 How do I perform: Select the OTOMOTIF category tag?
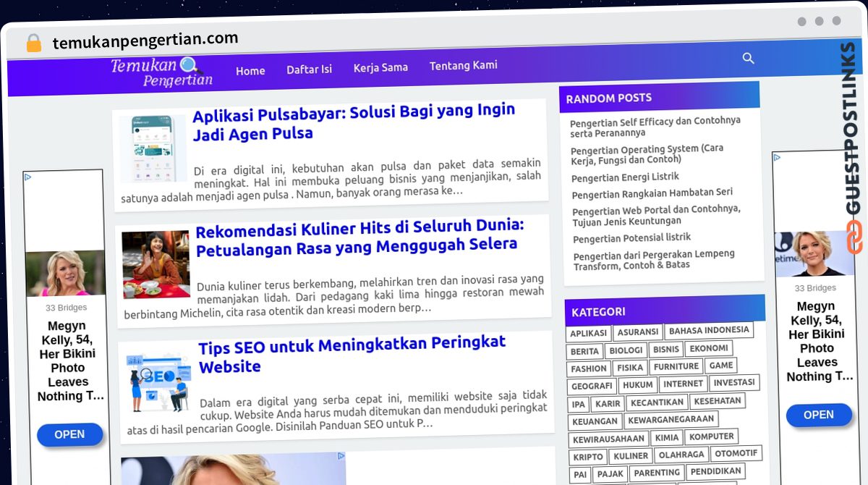[x=736, y=453]
